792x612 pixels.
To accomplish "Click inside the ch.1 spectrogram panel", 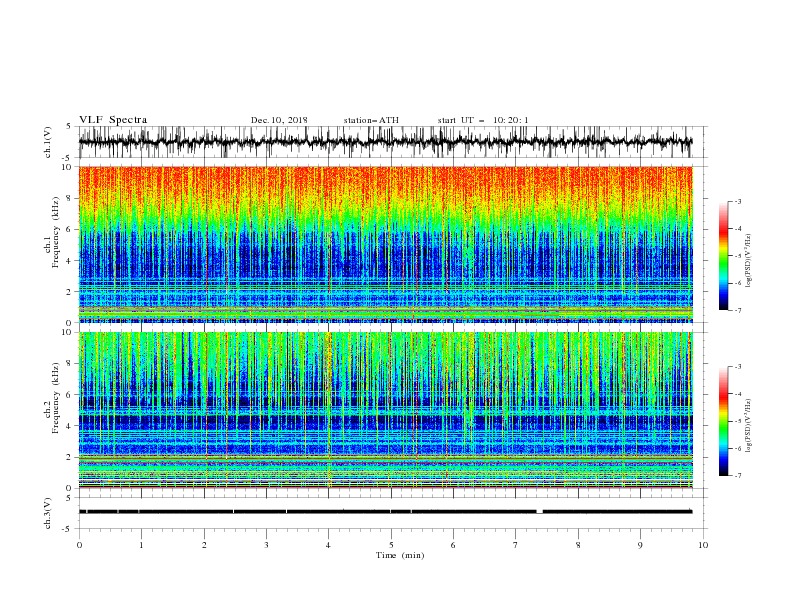I will tap(385, 244).
